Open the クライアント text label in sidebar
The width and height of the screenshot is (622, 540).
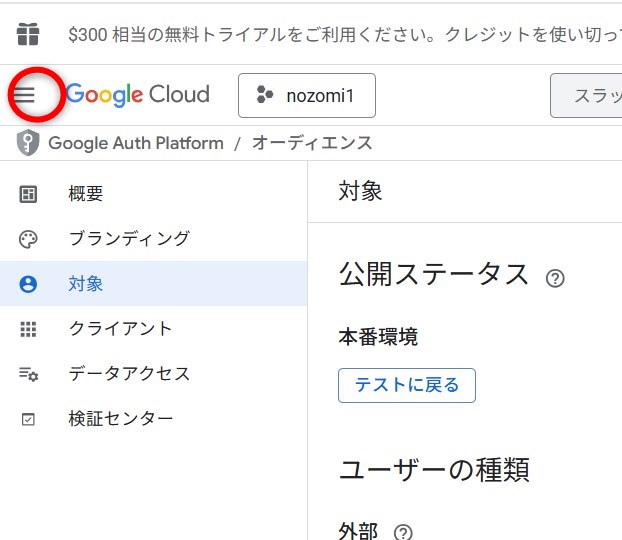(x=120, y=329)
